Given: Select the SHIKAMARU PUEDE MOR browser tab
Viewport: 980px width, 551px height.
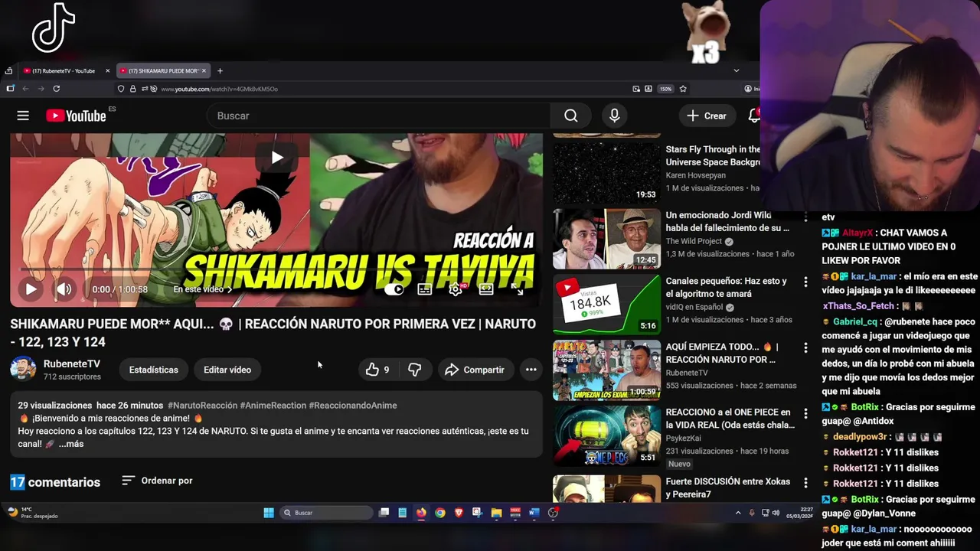Looking at the screenshot, I should click(x=162, y=70).
